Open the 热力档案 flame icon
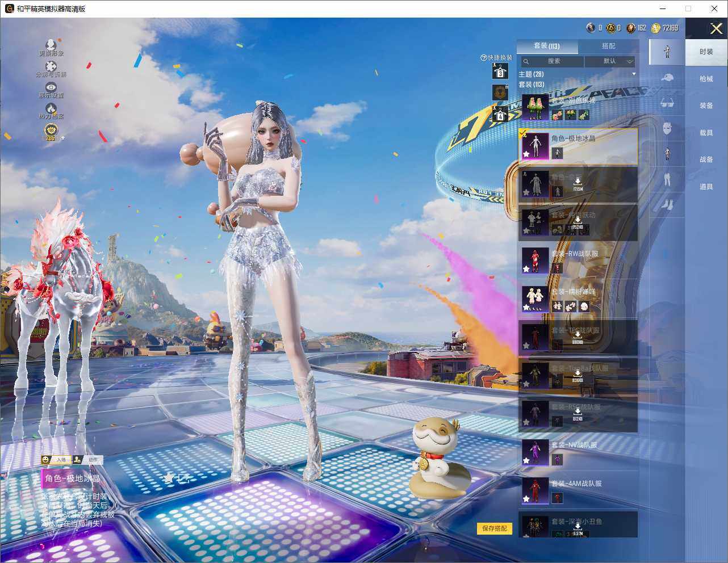Image resolution: width=728 pixels, height=563 pixels. pos(51,108)
